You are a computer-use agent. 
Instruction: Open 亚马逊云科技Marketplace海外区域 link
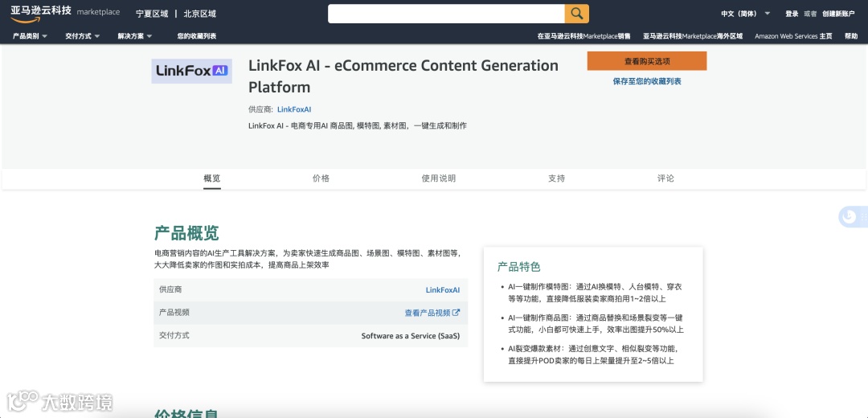coord(693,36)
